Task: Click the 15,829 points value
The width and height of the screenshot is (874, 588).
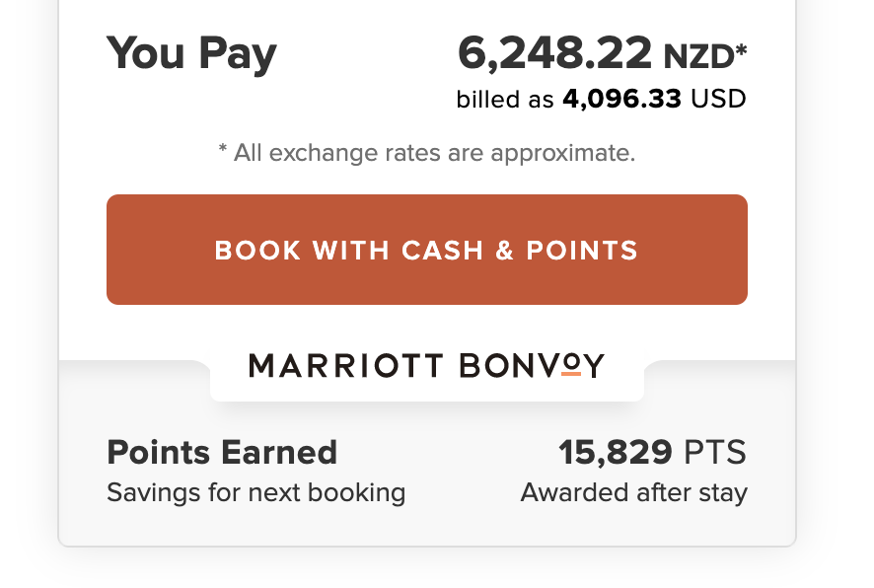Action: [617, 453]
